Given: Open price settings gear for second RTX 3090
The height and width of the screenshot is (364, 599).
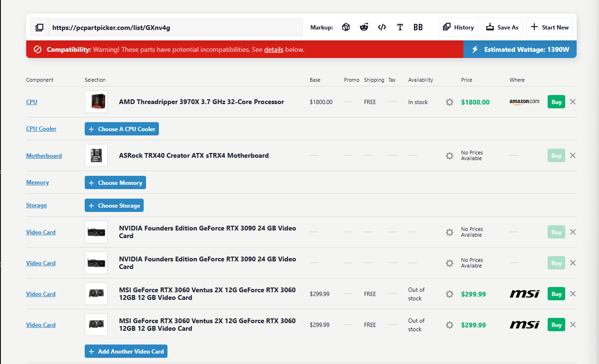Looking at the screenshot, I should tap(450, 263).
